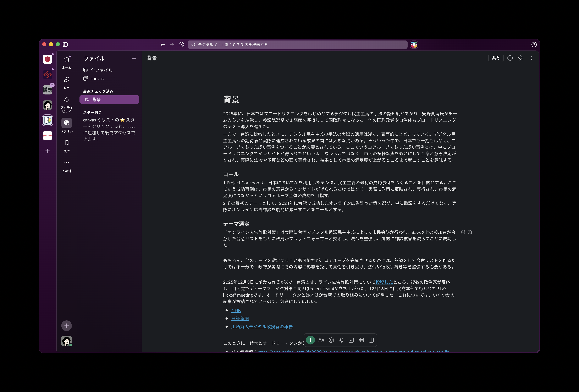Open canvas info details icon
Viewport: 579px width, 392px height.
coord(510,58)
